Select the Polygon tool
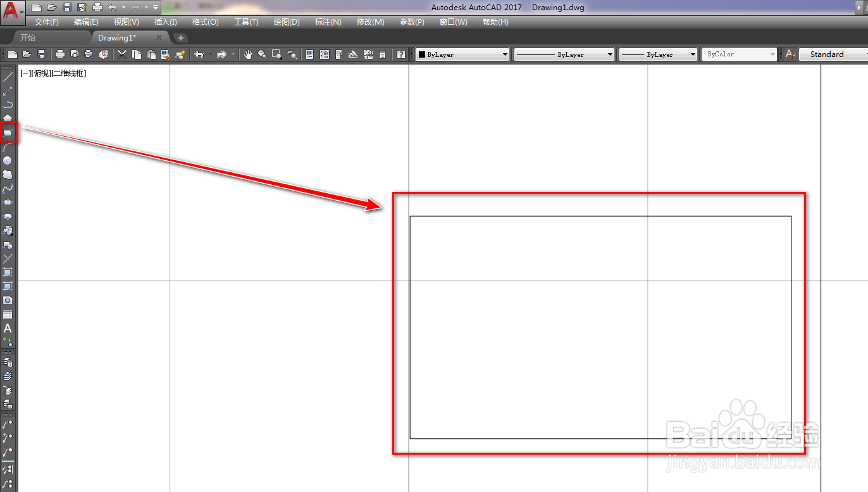 8,119
